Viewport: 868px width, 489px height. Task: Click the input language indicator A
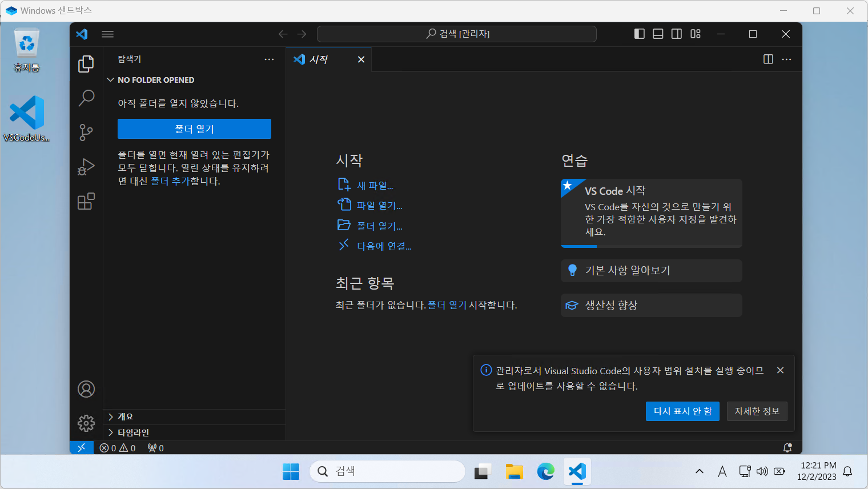722,471
